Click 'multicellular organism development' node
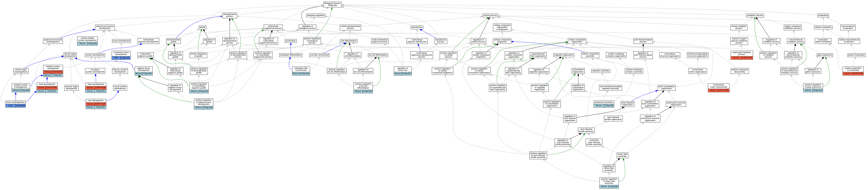The image size is (868, 190). click(x=148, y=41)
